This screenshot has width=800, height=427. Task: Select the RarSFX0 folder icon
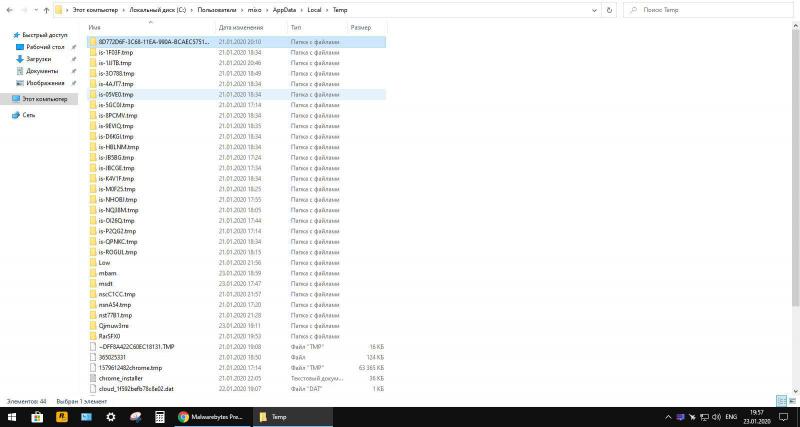click(x=92, y=336)
